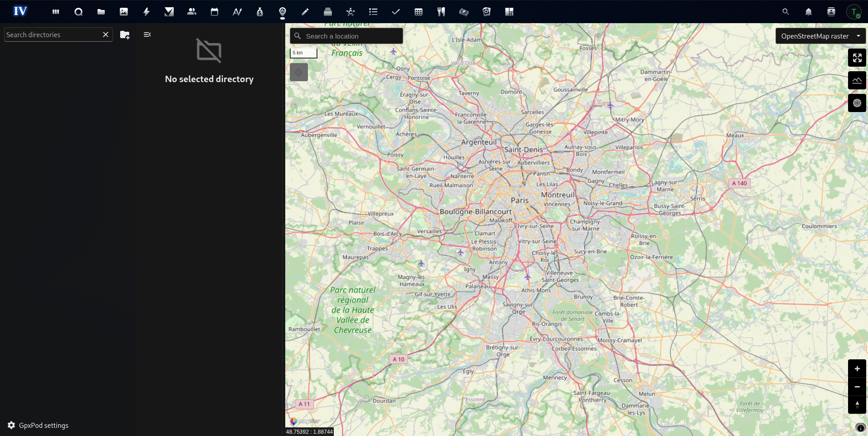Toggle the globe 3D map projection

[x=857, y=103]
